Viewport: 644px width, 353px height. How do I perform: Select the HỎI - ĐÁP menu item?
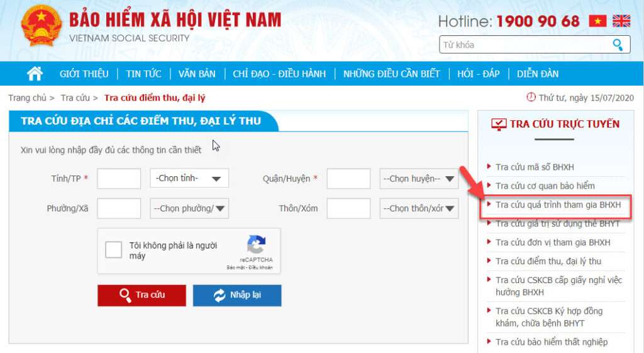(x=479, y=74)
